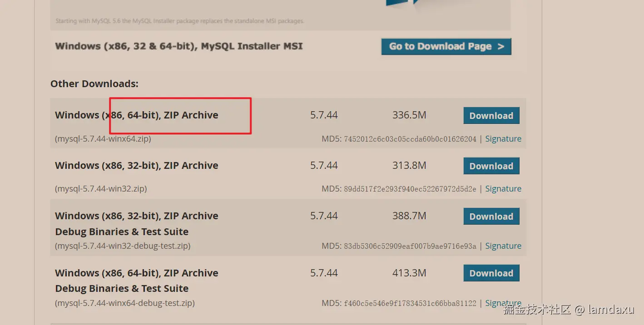Click the 313.8M size value

point(409,166)
